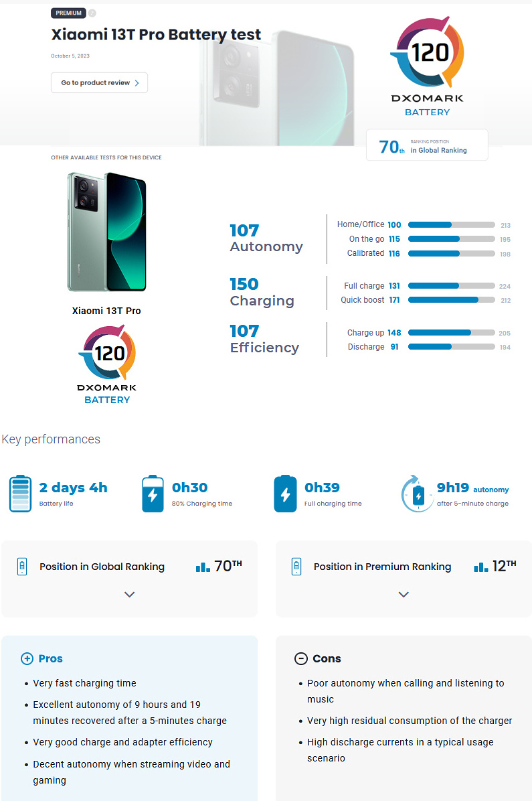
Task: Click the Xiaomi 13T Pro device name label
Action: (106, 311)
